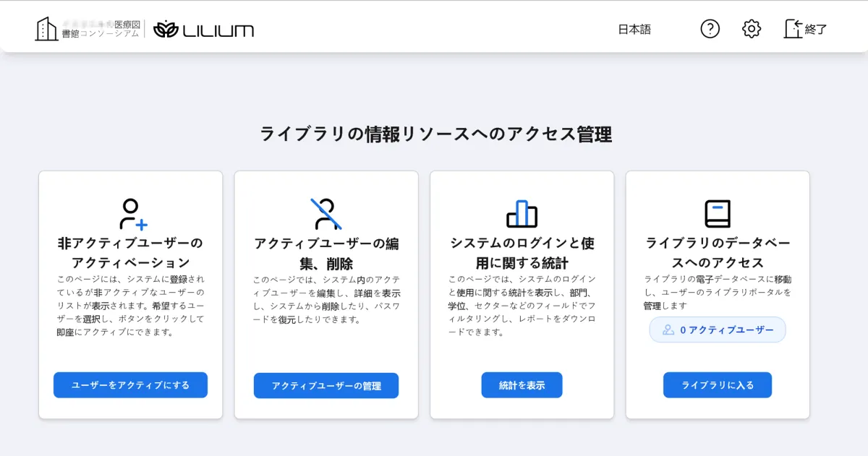Open the 日本語 language selector
Viewport: 868px width, 456px height.
634,30
